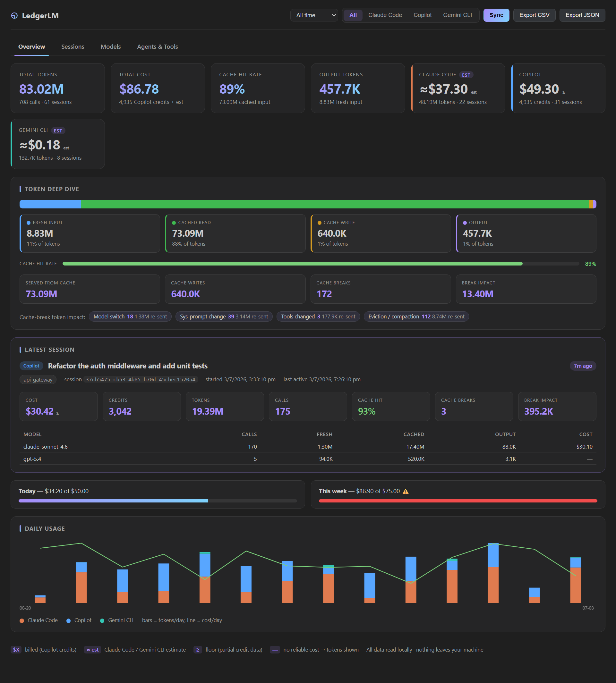The image size is (616, 683).
Task: Click the Cache Hit Rate 89% card value
Action: coord(232,89)
